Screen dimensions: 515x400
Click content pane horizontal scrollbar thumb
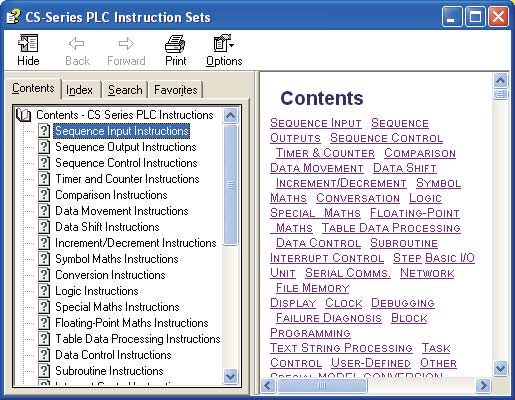pos(322,386)
